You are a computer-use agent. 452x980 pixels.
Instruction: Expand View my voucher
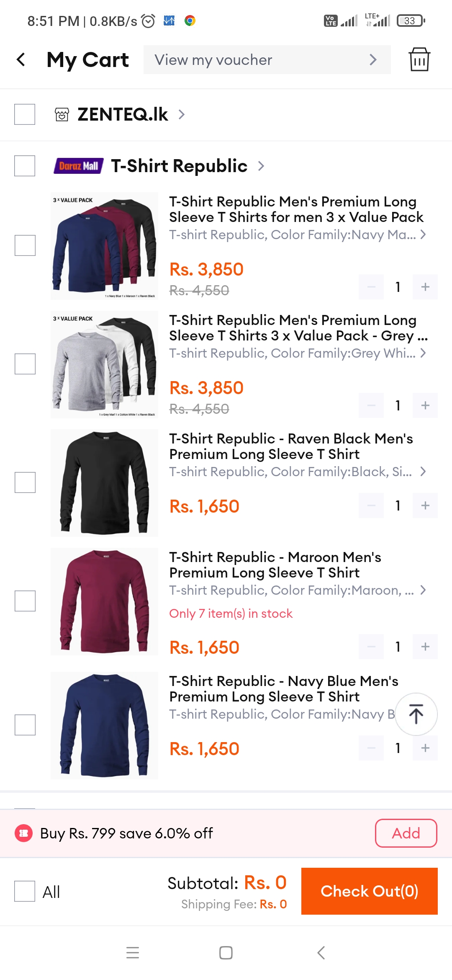click(267, 60)
